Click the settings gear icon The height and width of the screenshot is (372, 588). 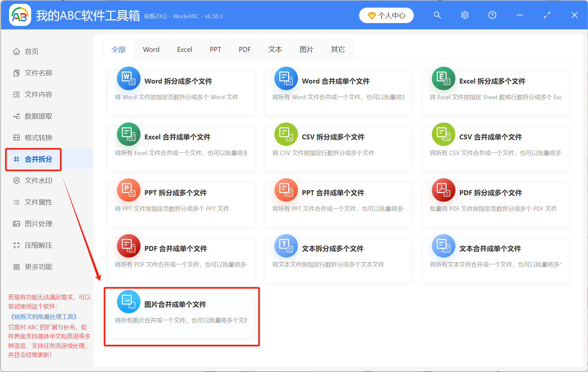(x=465, y=15)
